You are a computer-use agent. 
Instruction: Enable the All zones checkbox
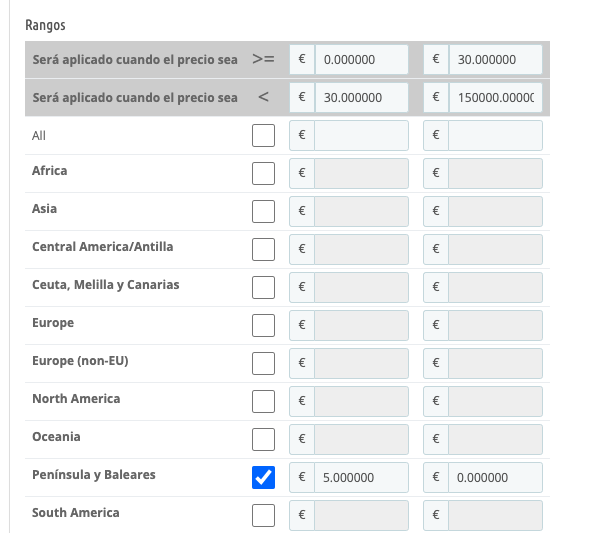pyautogui.click(x=263, y=136)
